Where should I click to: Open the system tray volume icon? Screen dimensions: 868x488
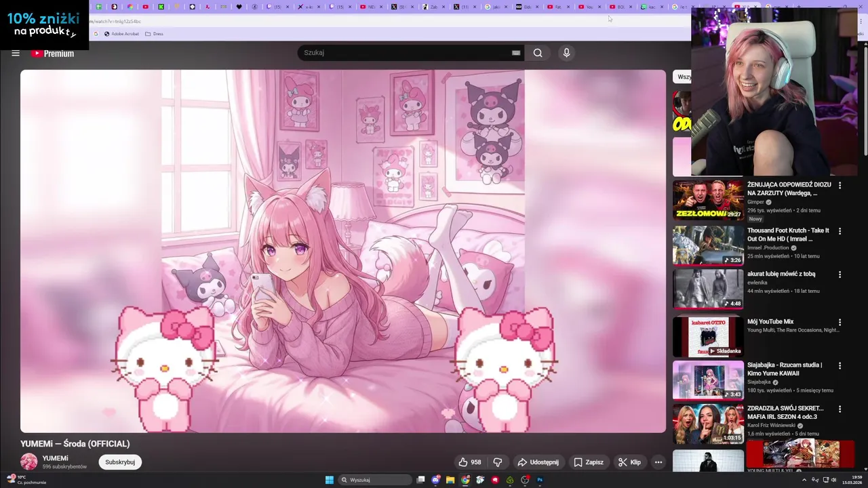coord(833,480)
